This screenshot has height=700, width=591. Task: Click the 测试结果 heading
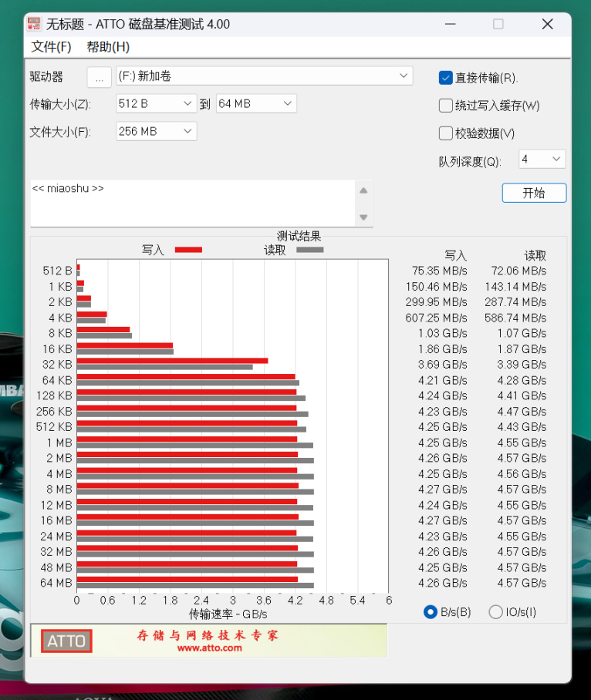299,236
